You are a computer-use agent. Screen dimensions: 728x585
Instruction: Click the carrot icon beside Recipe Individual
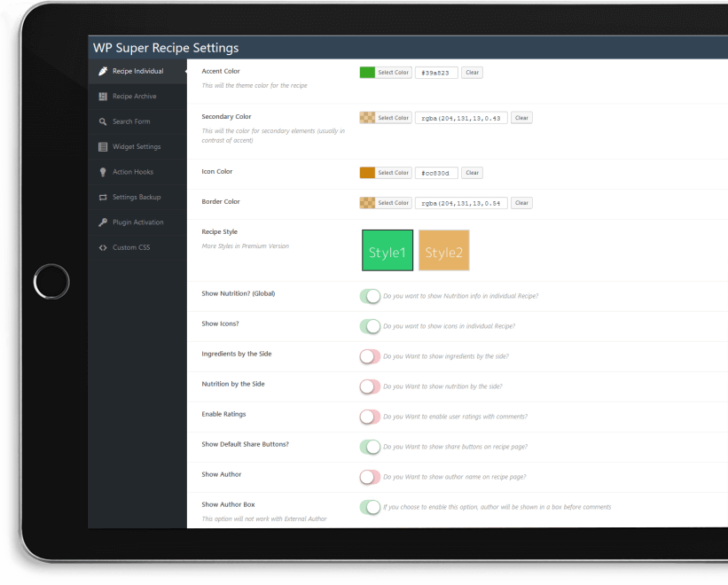[103, 71]
